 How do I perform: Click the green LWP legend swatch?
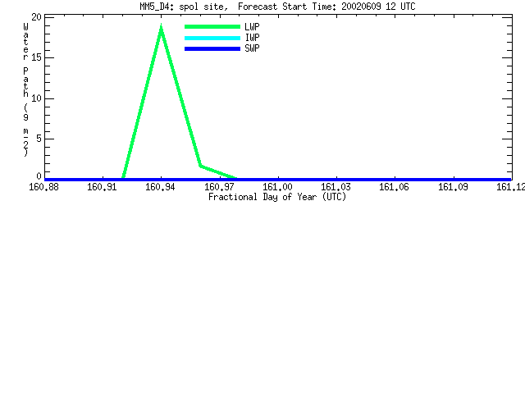[x=212, y=27]
